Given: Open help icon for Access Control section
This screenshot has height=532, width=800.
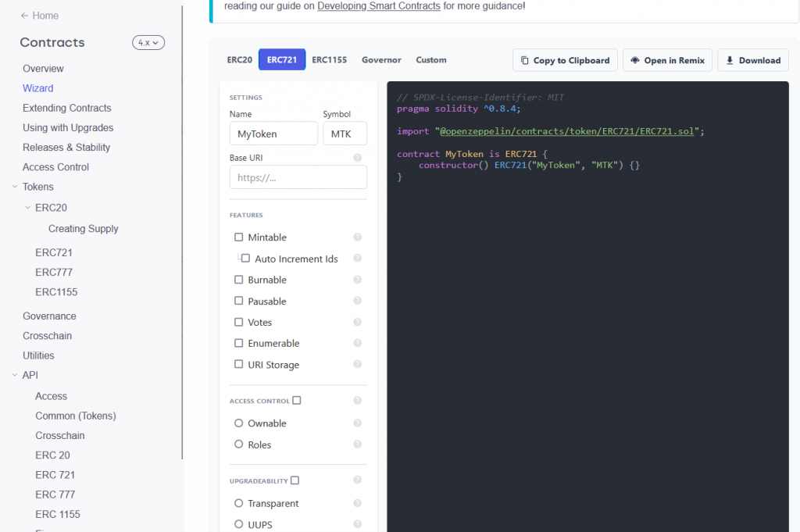Looking at the screenshot, I should [358, 401].
